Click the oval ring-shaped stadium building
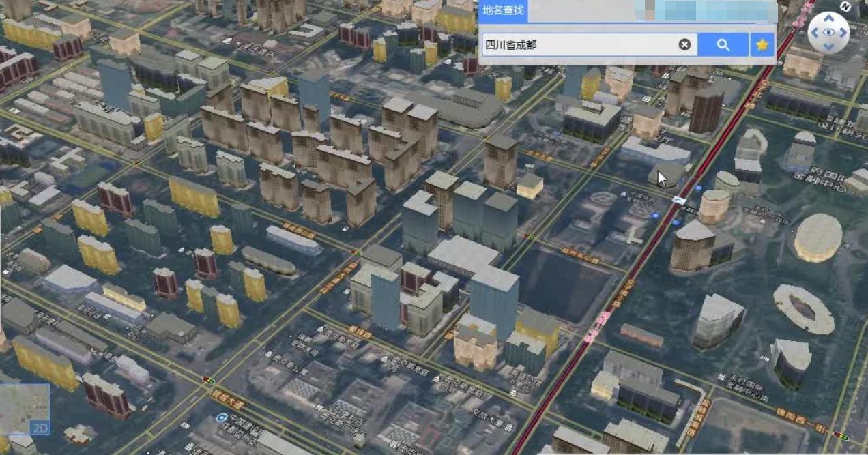 tap(803, 309)
